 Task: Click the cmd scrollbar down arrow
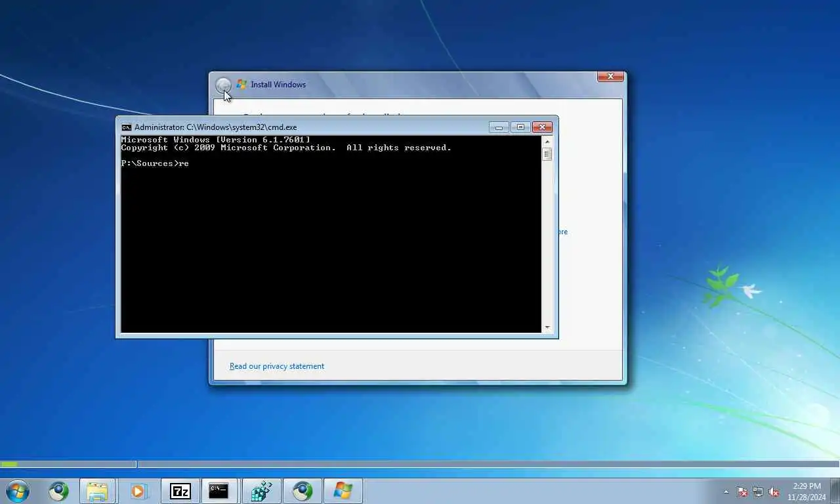[547, 327]
